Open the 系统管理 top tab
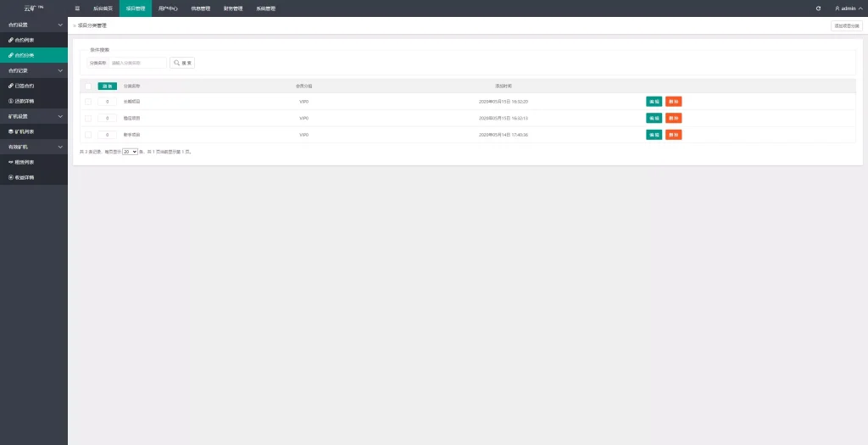Screen dimensions: 868x445 click(x=265, y=8)
